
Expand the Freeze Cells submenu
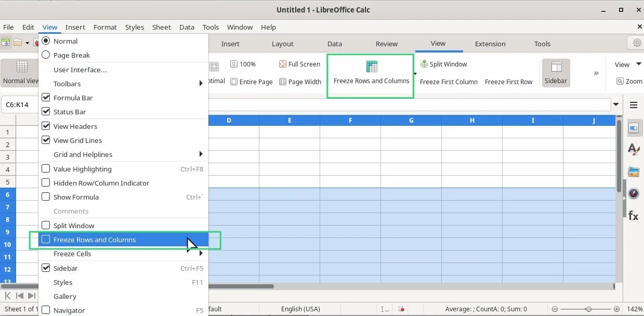tap(72, 254)
